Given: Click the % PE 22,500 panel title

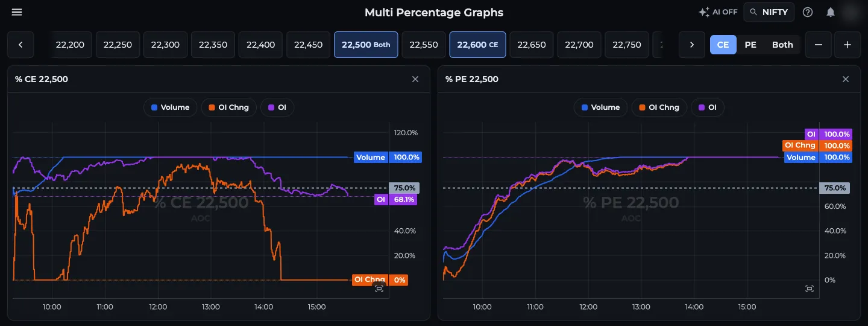Looking at the screenshot, I should pyautogui.click(x=472, y=79).
